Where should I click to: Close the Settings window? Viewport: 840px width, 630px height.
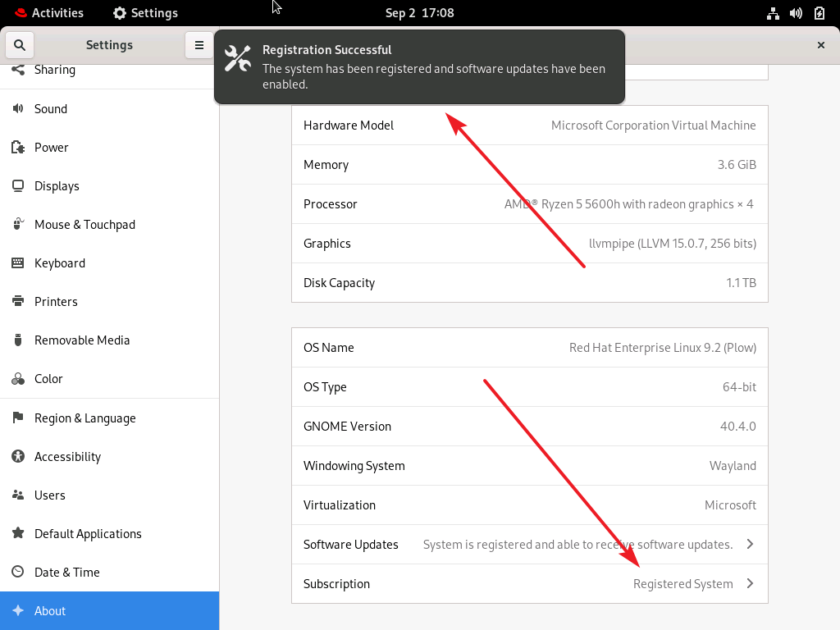[x=820, y=45]
